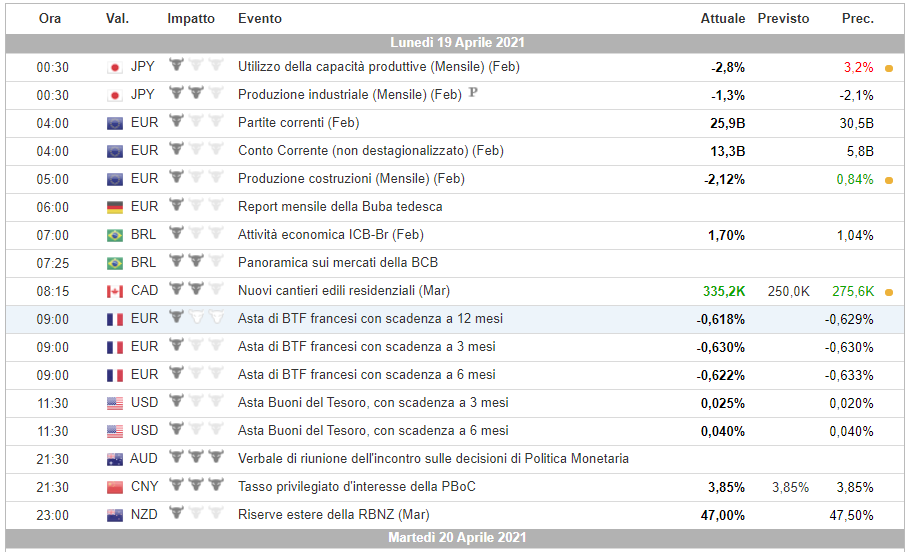The width and height of the screenshot is (911, 552).
Task: Click the actual value 25,9B
Action: click(727, 124)
